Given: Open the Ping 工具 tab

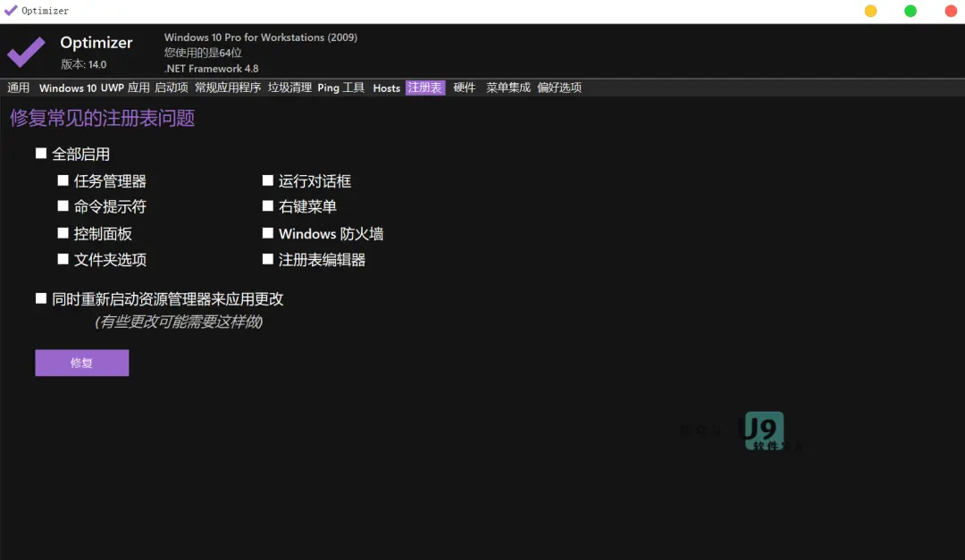Looking at the screenshot, I should (x=341, y=88).
